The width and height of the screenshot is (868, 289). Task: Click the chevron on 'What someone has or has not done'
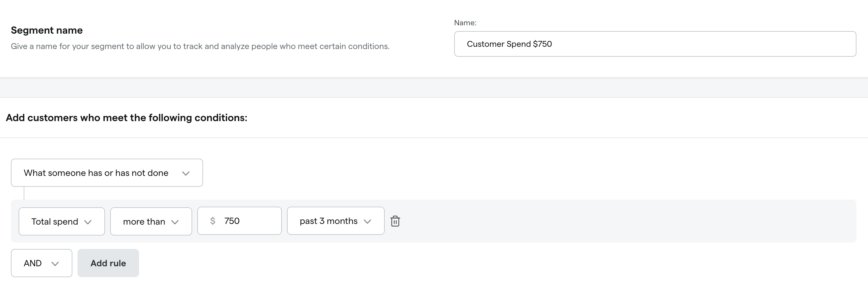185,173
